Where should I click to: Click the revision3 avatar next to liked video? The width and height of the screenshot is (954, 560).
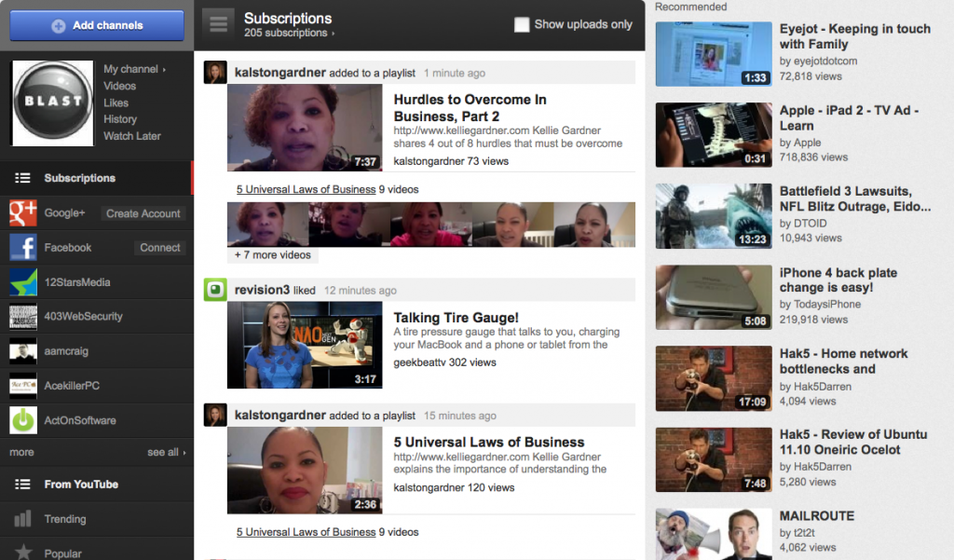[x=215, y=290]
